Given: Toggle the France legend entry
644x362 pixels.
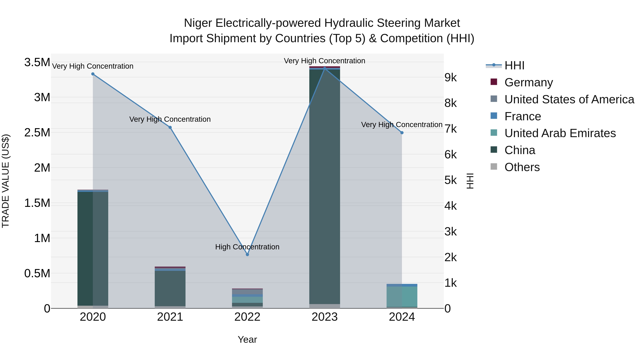Looking at the screenshot, I should [516, 116].
